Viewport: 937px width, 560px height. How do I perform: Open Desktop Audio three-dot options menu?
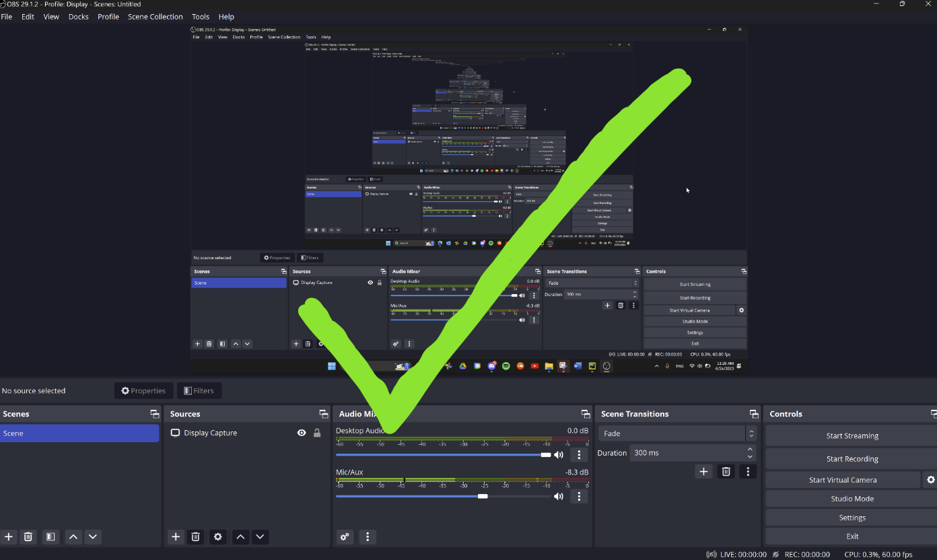[579, 455]
